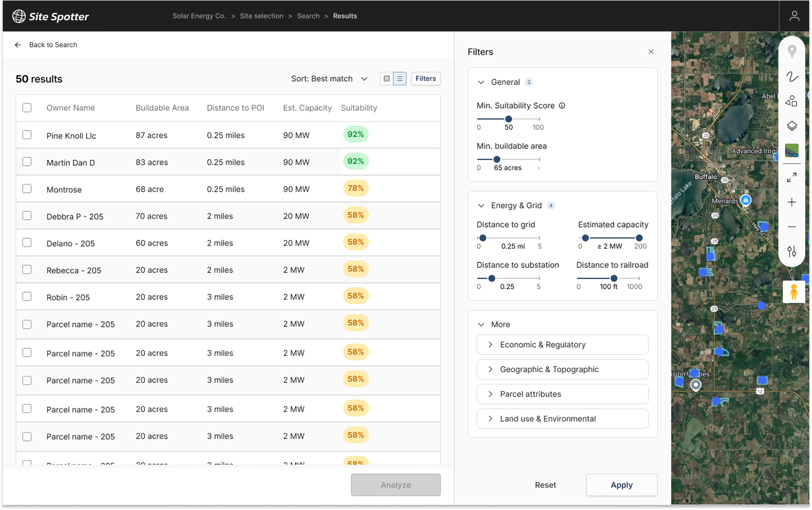Go to Solar Energy Co. breadcrumb
The image size is (812, 510).
pos(199,16)
